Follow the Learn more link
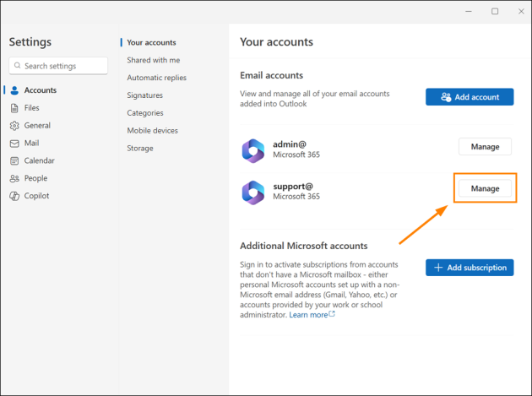The width and height of the screenshot is (532, 396). (x=308, y=315)
